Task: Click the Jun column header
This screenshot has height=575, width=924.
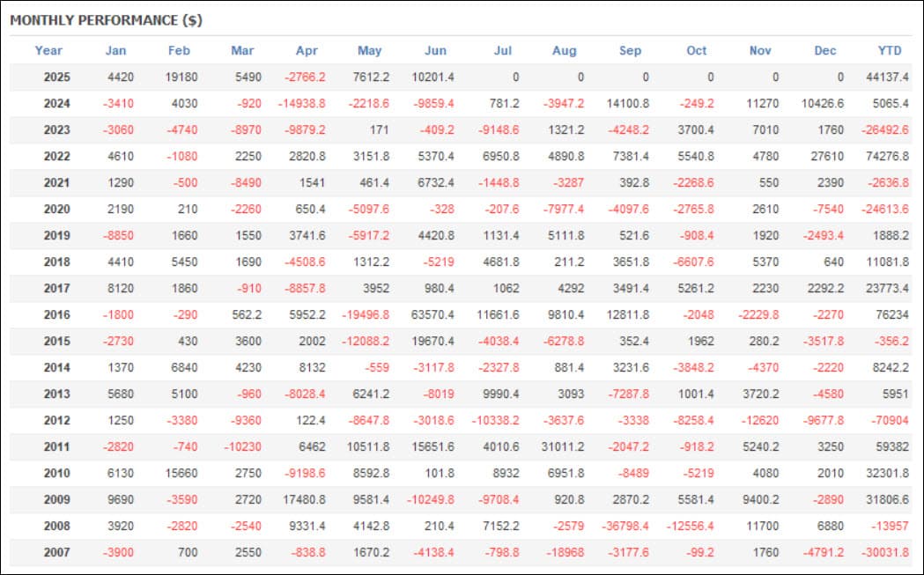Action: click(435, 51)
